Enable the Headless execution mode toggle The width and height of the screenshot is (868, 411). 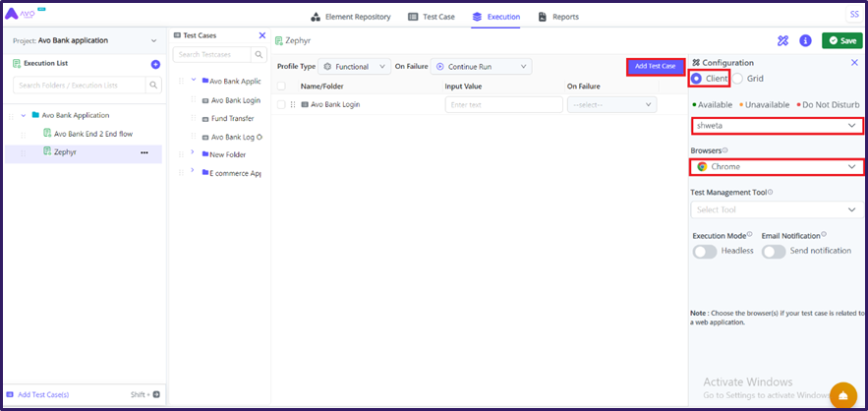pyautogui.click(x=706, y=251)
